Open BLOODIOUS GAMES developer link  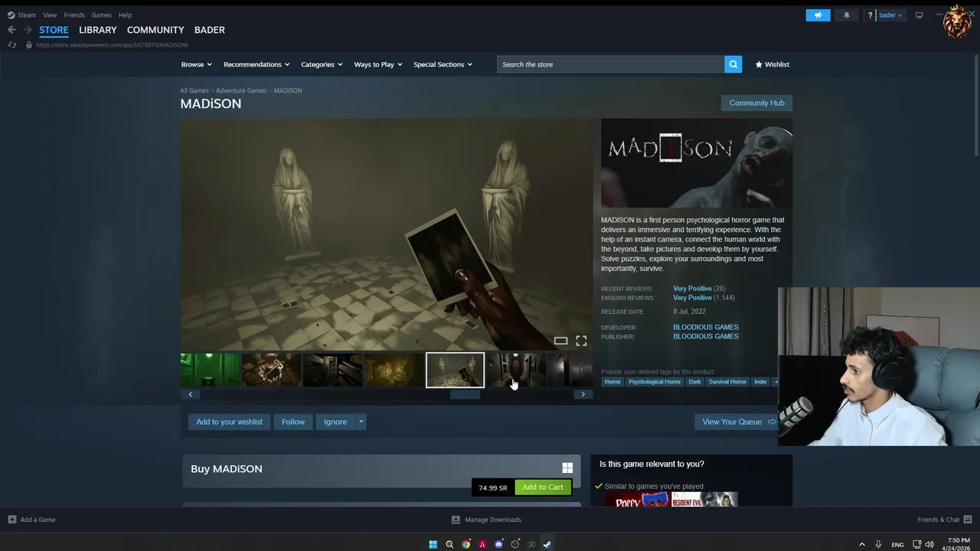tap(706, 327)
